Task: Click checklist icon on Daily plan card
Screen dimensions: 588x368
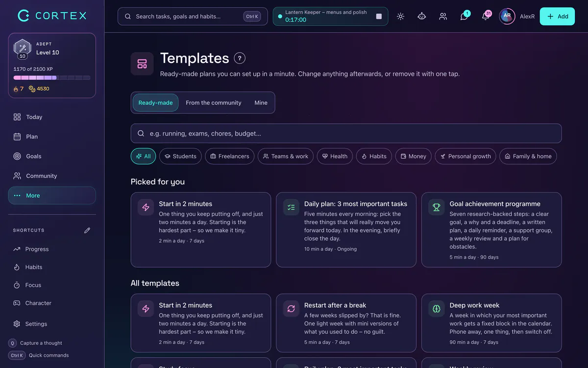Action: [291, 208]
